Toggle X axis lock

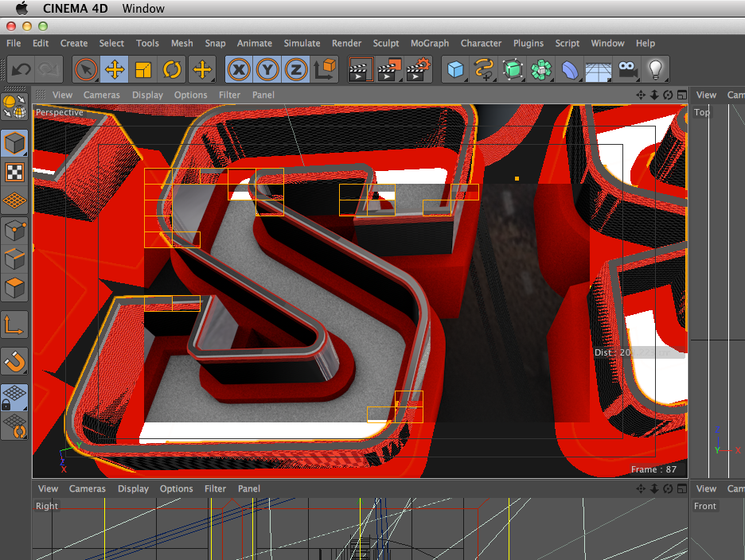[x=239, y=70]
